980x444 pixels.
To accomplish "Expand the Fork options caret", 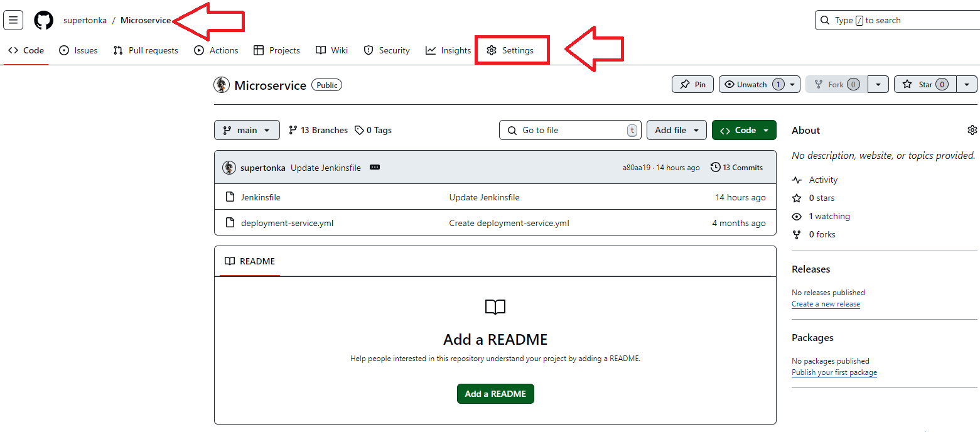I will (x=878, y=85).
